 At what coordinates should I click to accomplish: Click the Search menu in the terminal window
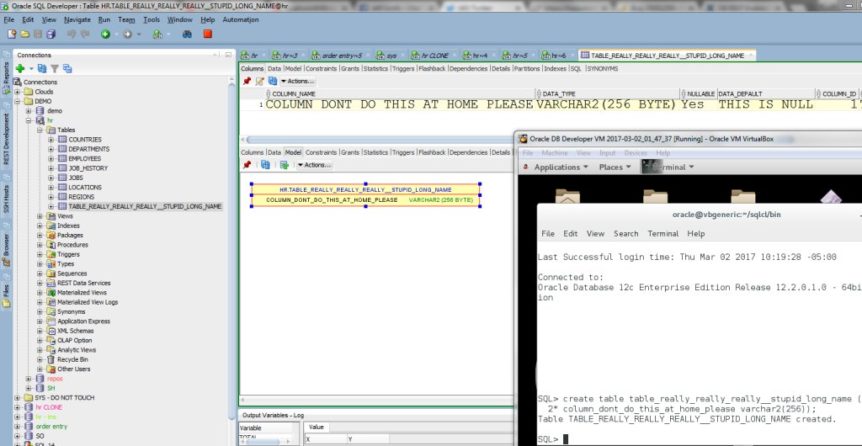(625, 233)
